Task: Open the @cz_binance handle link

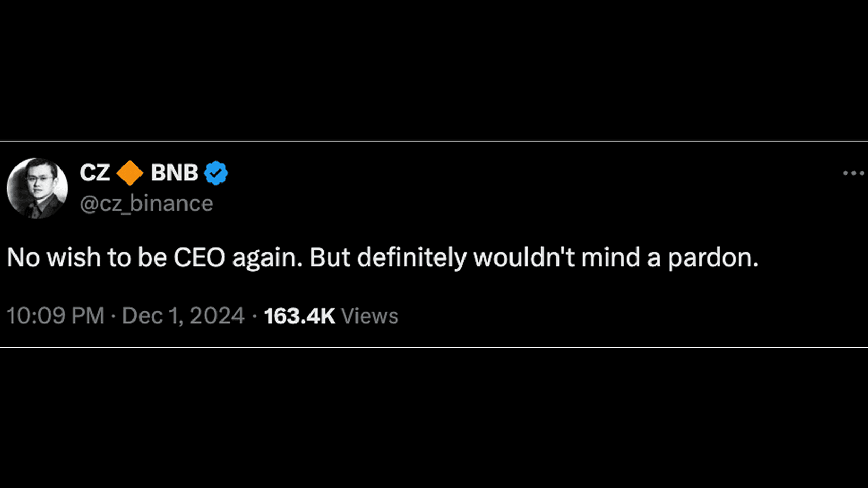Action: [146, 204]
